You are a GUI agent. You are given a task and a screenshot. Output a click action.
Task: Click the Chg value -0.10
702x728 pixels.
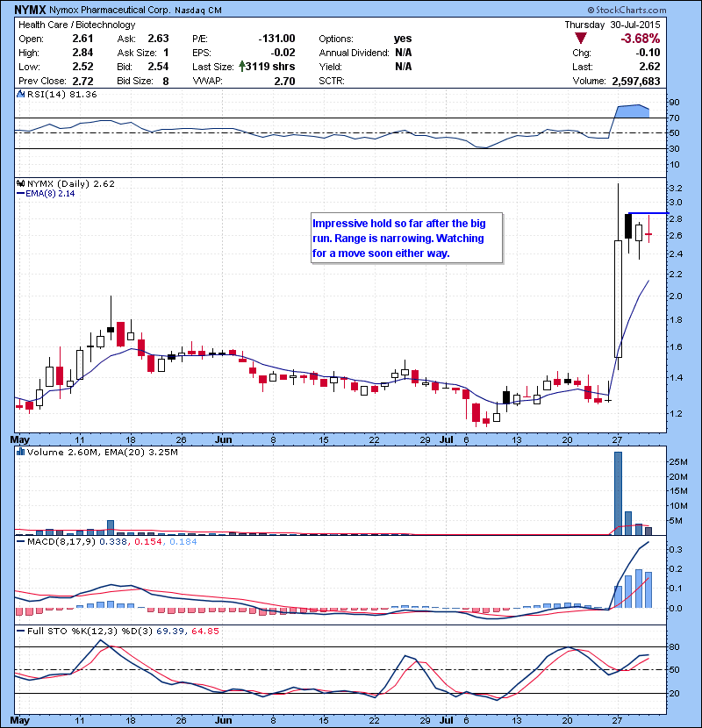[648, 53]
